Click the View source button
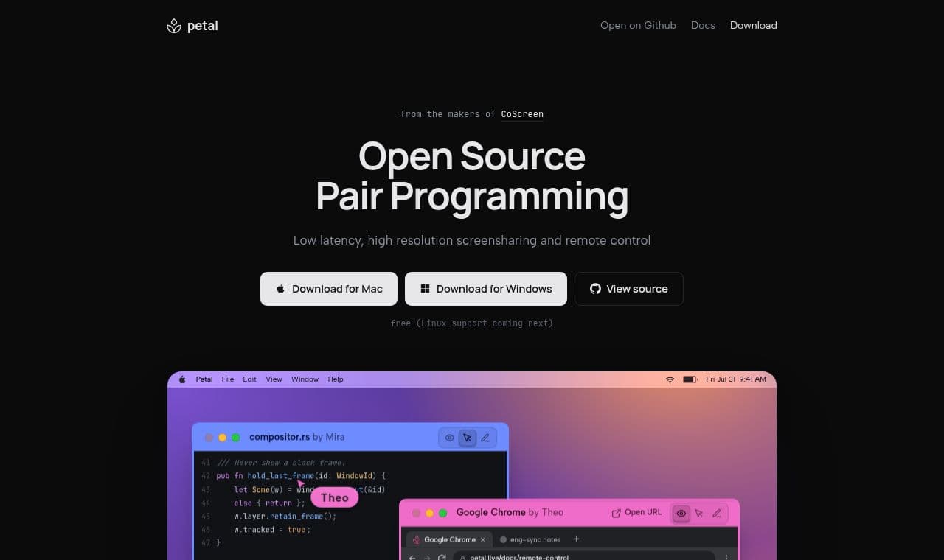 pos(629,289)
